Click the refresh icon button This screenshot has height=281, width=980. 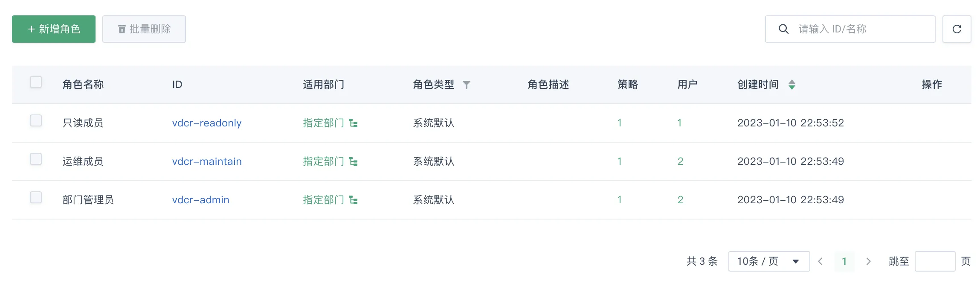click(957, 29)
